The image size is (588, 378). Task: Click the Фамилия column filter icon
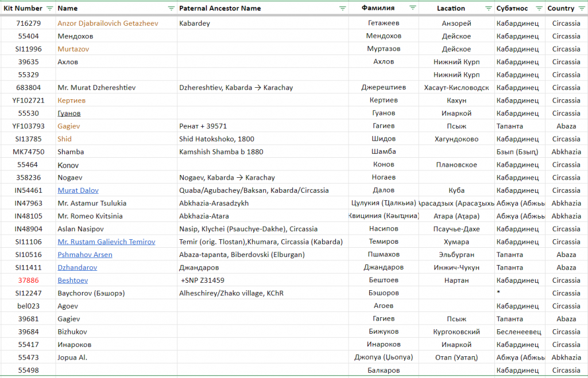[413, 8]
